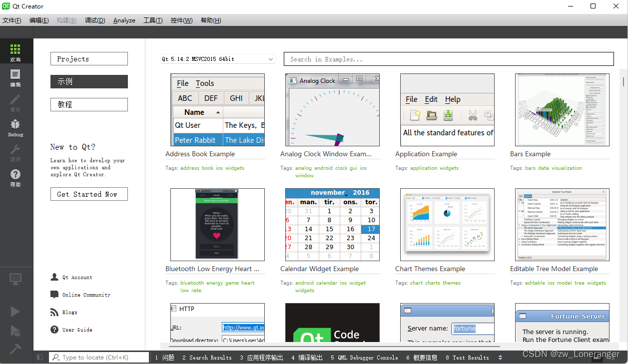Open the 调试(D) menu
The height and width of the screenshot is (364, 628).
95,20
